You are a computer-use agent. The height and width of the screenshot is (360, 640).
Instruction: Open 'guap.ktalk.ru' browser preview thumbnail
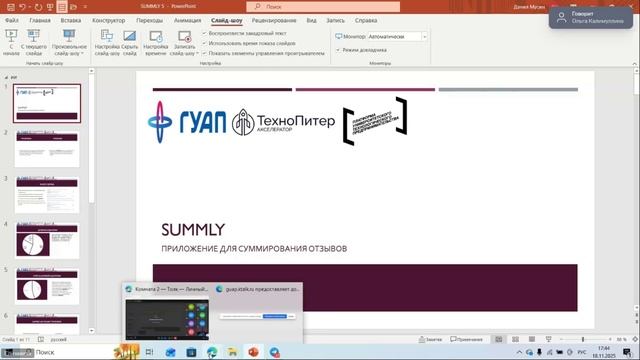[258, 316]
